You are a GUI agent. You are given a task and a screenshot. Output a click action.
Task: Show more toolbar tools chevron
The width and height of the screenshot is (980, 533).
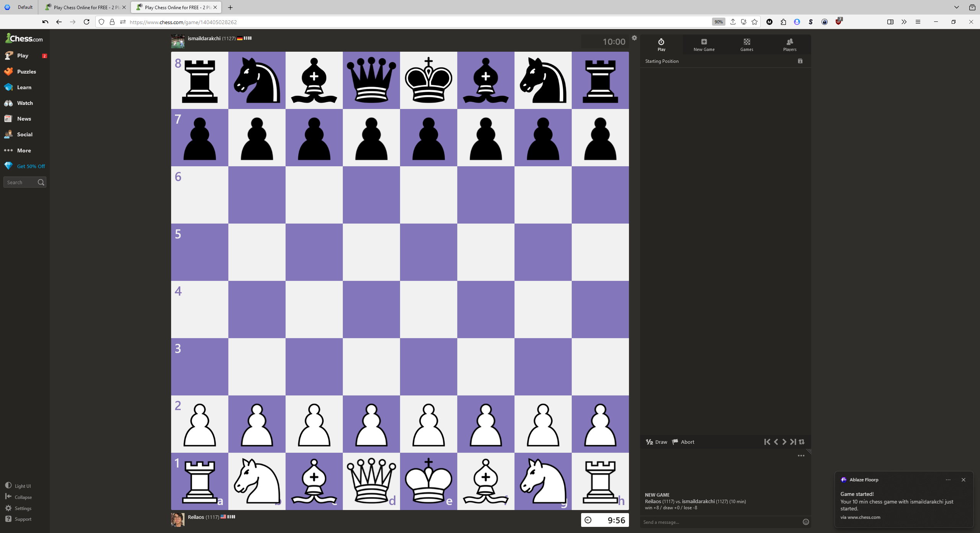click(x=904, y=22)
